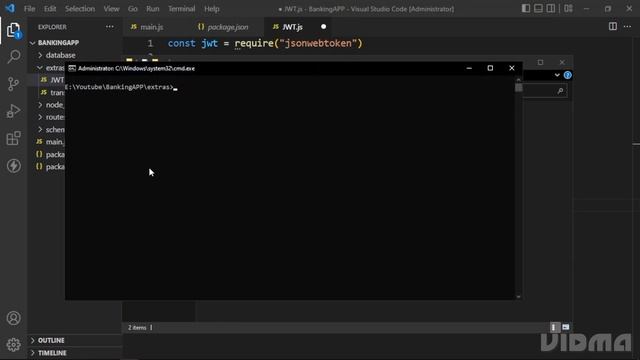The image size is (640, 360).
Task: Open the Explorer view in activity bar
Action: point(13,30)
